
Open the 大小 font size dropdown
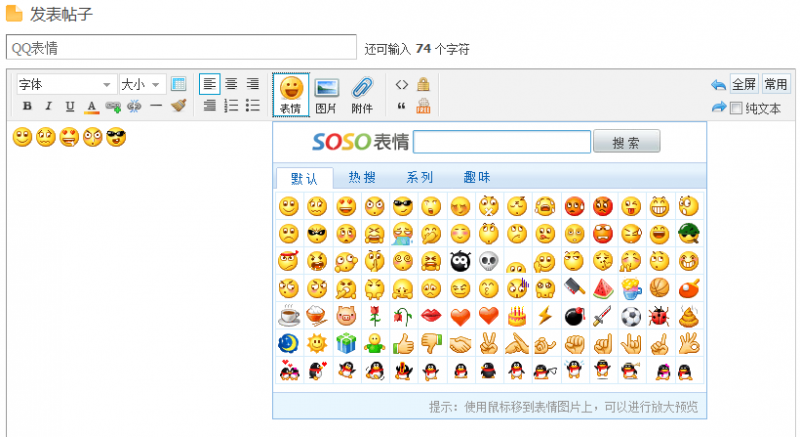tap(142, 84)
